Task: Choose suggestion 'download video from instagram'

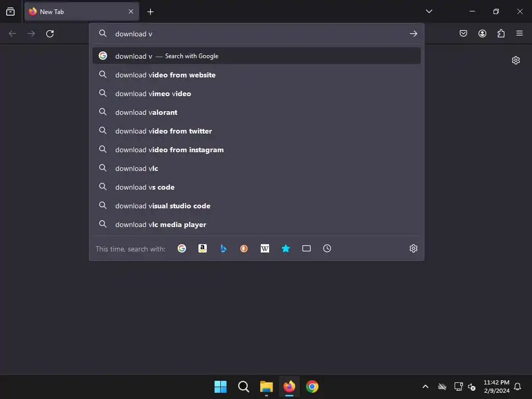Action: 257,150
